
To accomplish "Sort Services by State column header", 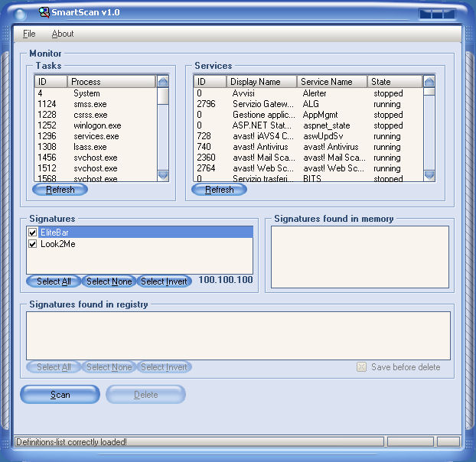I will 395,82.
